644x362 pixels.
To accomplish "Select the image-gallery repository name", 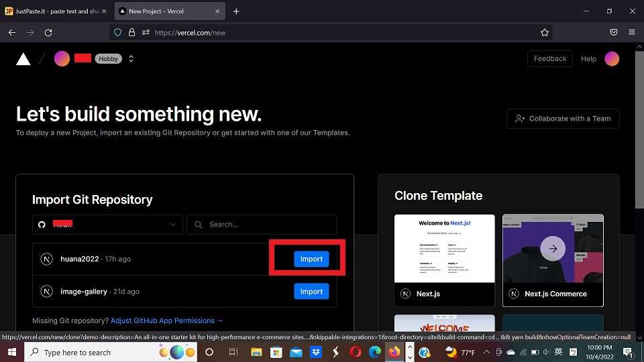I will point(84,292).
